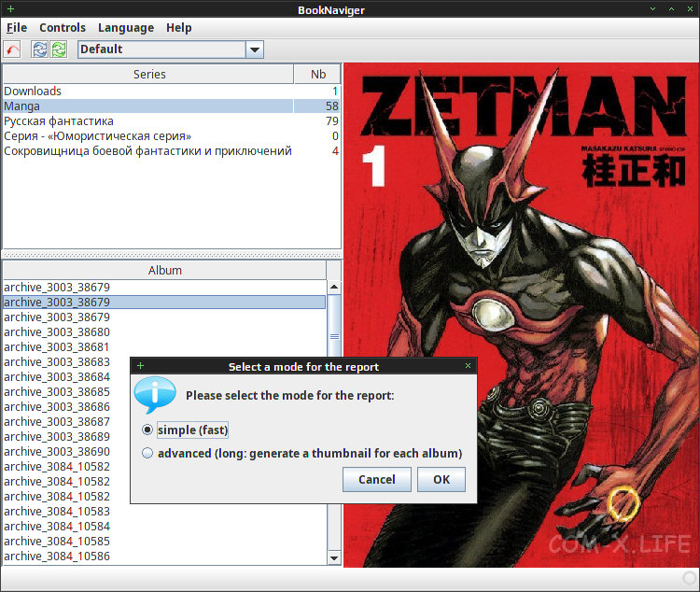Select the 'simple (fast)' report mode
Viewport: 700px width, 592px height.
[185, 430]
